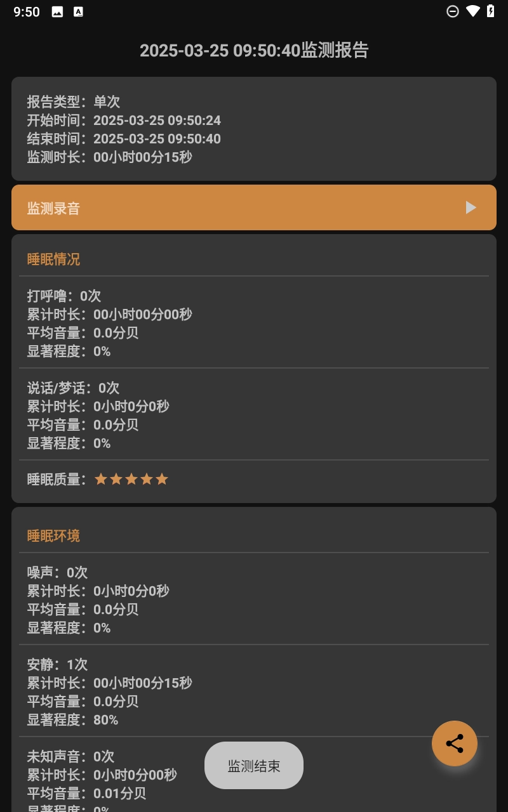Tap the keyboard language notification icon
508x812 pixels.
(x=78, y=12)
